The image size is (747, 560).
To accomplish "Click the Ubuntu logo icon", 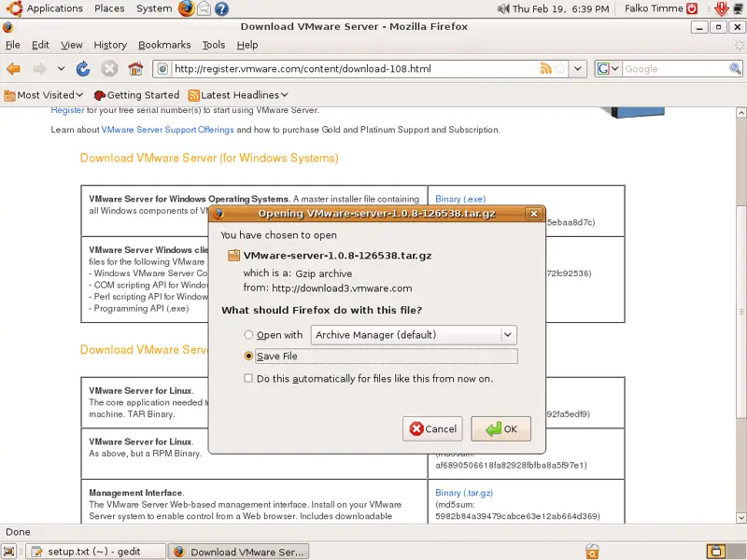I will click(14, 8).
